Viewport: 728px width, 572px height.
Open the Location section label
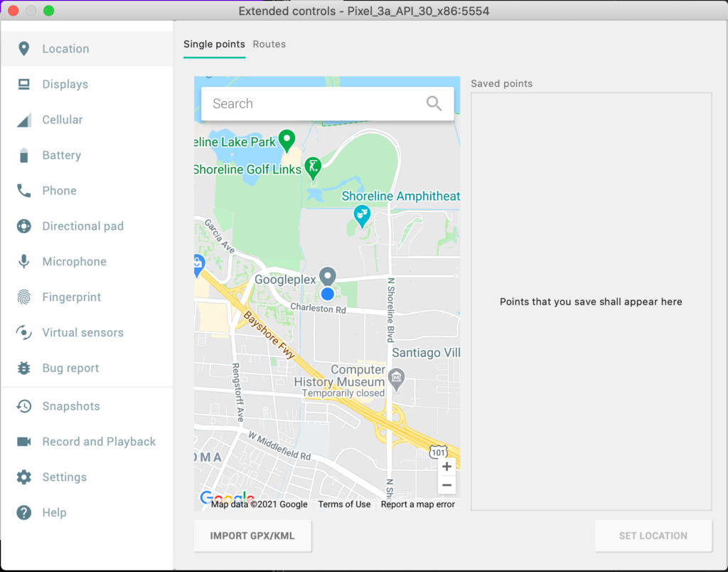tap(65, 49)
